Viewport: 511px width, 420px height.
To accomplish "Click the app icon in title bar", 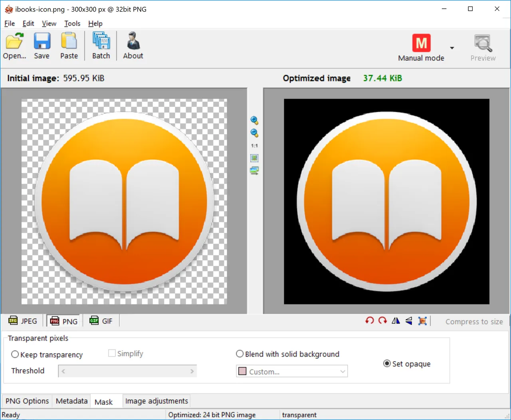I will (9, 9).
